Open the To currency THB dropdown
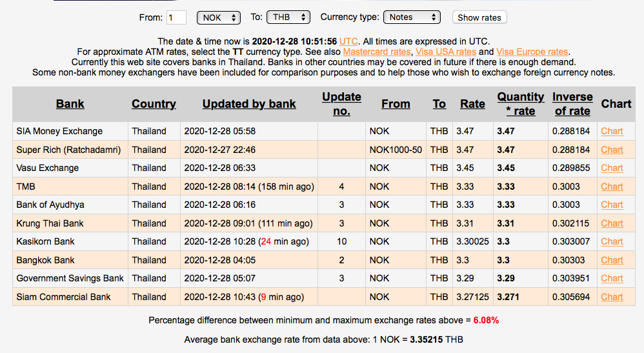 pos(289,17)
